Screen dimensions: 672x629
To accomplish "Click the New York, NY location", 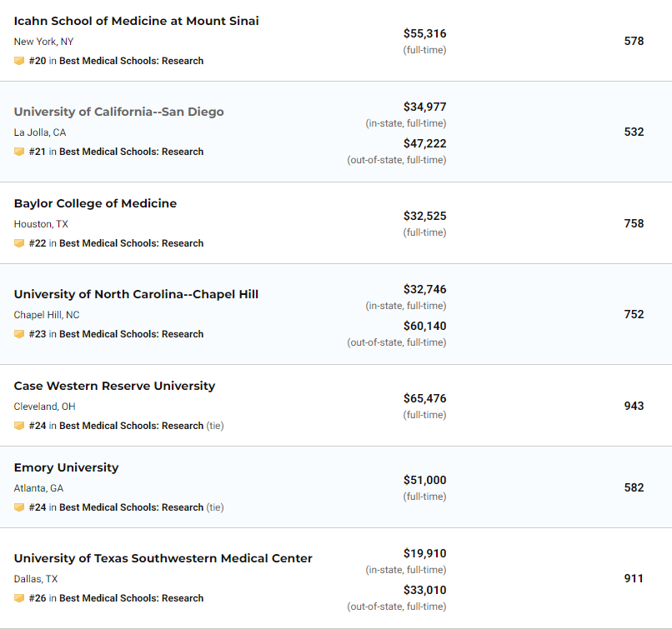I will [x=43, y=42].
